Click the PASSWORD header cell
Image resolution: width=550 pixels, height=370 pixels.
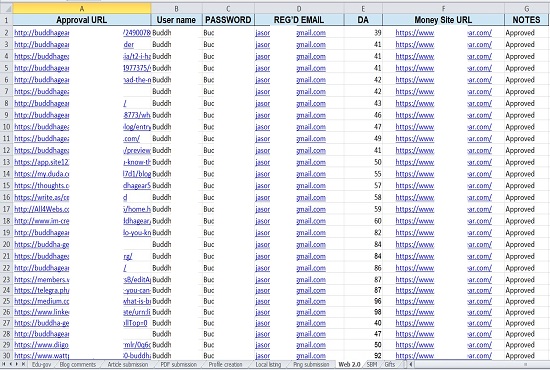tap(228, 20)
